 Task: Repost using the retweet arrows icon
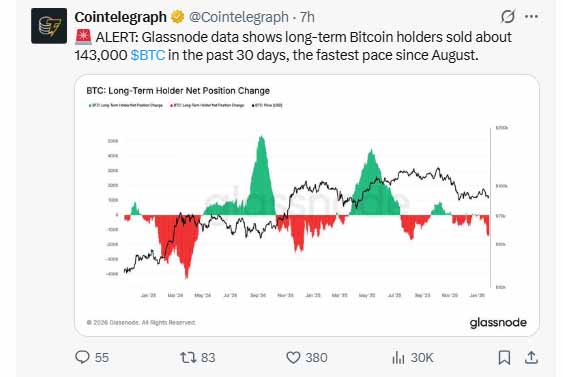(188, 357)
